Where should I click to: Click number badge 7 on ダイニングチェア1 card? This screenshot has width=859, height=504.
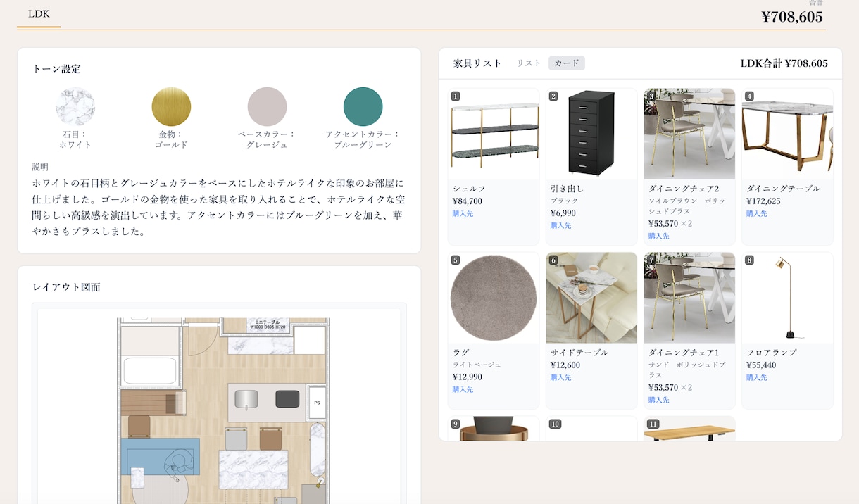point(651,260)
